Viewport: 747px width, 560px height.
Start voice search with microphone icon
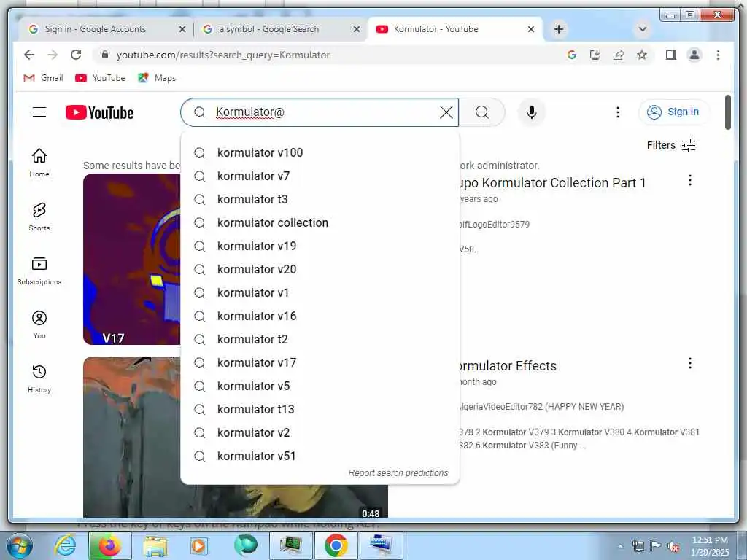point(532,112)
